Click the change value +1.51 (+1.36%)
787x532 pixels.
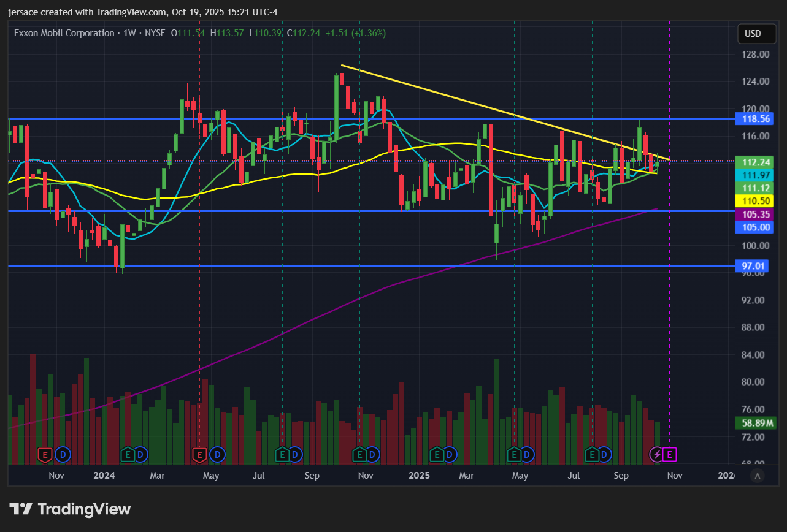click(x=355, y=33)
